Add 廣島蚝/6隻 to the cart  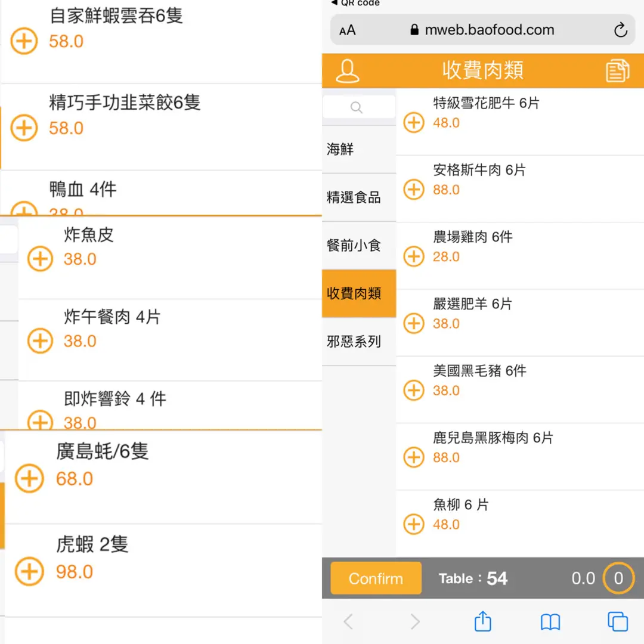[29, 479]
